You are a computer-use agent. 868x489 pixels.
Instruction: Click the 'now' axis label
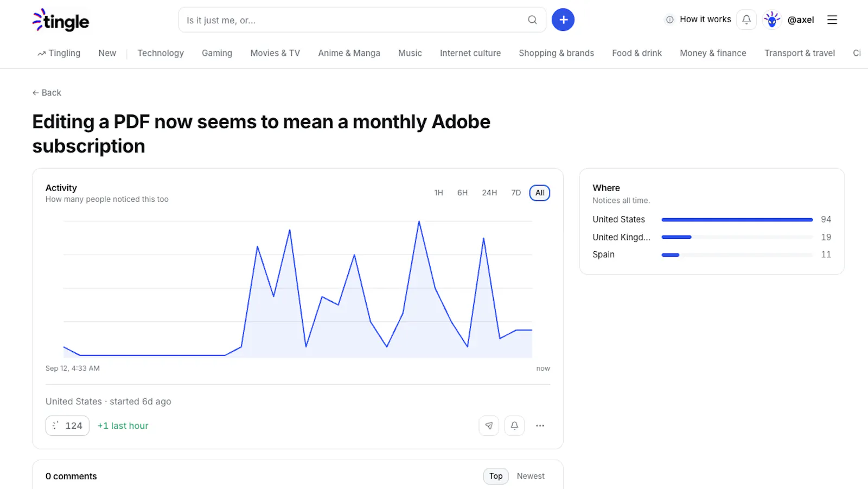(x=543, y=368)
